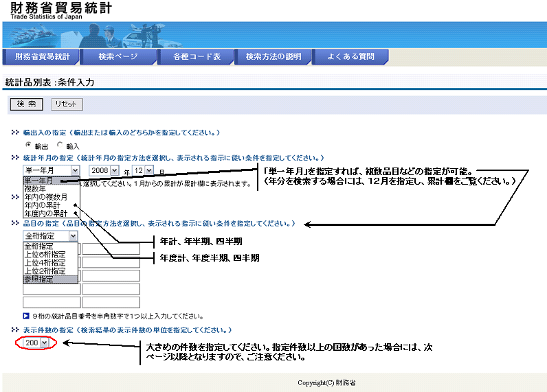Click bullet icon beside 表示件数の指定 heading
This screenshot has width=547, height=392.
(x=15, y=330)
